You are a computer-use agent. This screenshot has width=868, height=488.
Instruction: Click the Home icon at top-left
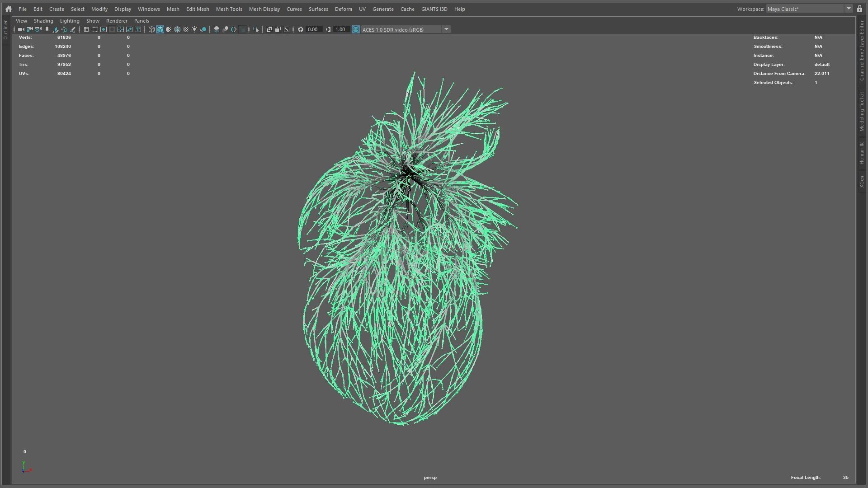click(x=8, y=9)
